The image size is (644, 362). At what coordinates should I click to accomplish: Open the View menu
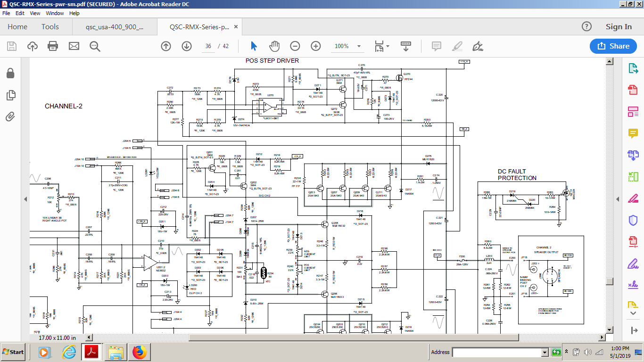point(35,13)
